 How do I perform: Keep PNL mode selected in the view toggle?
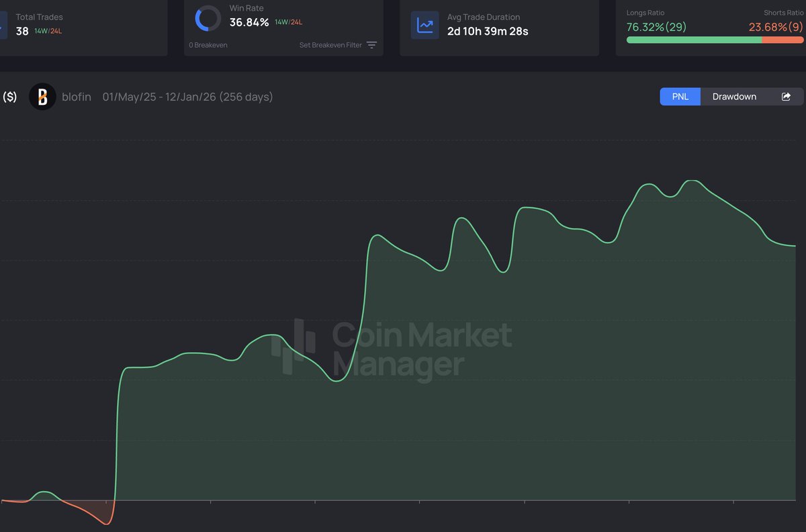pos(680,96)
